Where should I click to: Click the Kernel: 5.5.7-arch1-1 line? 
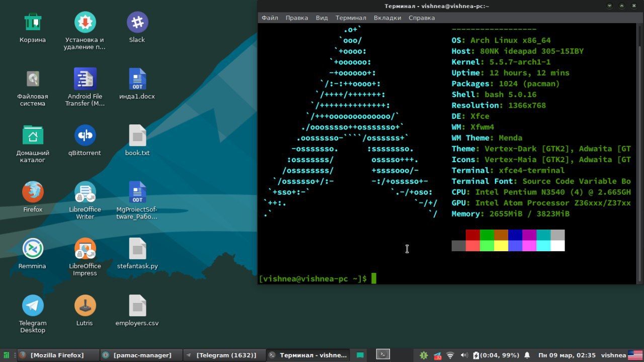click(501, 62)
